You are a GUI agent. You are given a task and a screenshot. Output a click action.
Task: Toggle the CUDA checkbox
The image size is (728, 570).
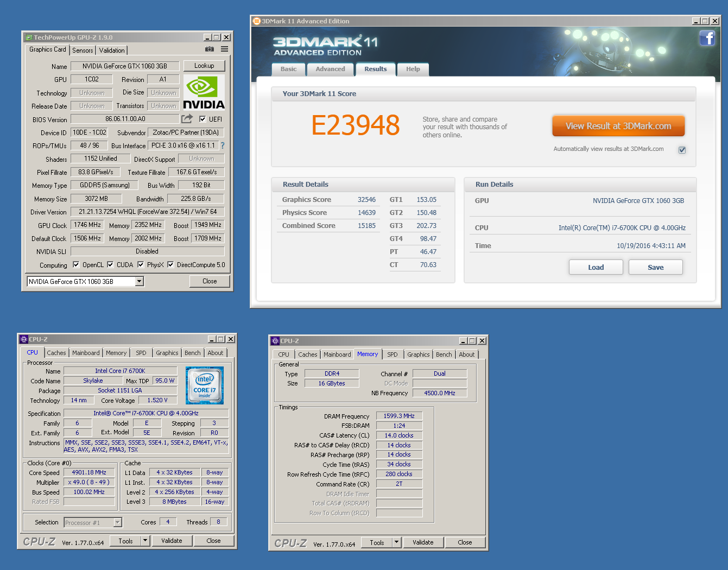(110, 265)
